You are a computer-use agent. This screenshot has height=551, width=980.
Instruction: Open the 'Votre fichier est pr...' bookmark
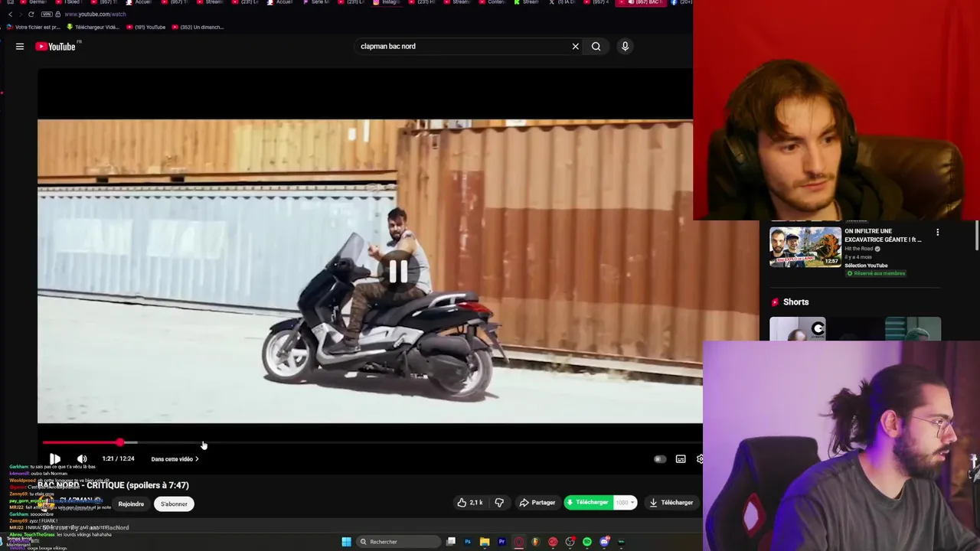[x=33, y=27]
